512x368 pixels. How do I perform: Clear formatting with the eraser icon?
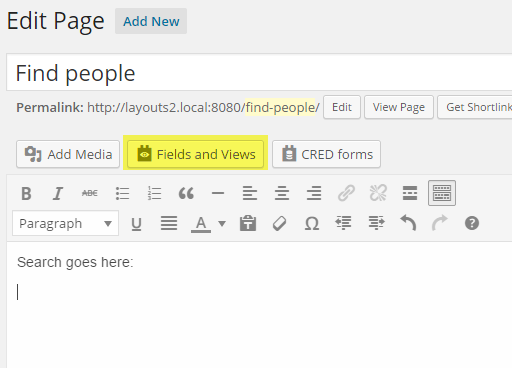click(280, 223)
